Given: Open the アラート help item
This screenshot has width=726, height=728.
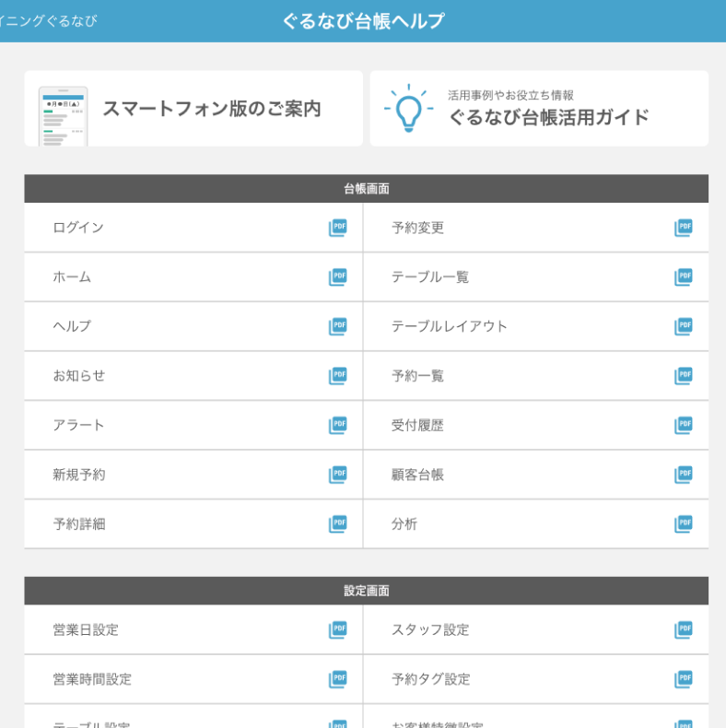Looking at the screenshot, I should (79, 426).
